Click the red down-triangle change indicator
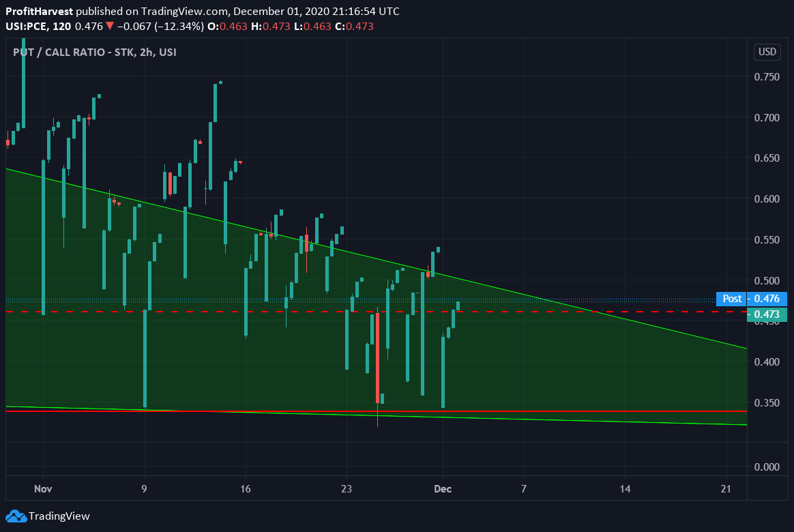Viewport: 794px width, 532px height. (110, 26)
